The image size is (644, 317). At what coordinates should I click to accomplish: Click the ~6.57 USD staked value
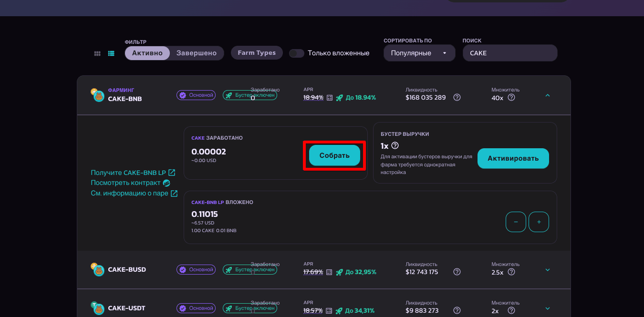[x=203, y=223]
